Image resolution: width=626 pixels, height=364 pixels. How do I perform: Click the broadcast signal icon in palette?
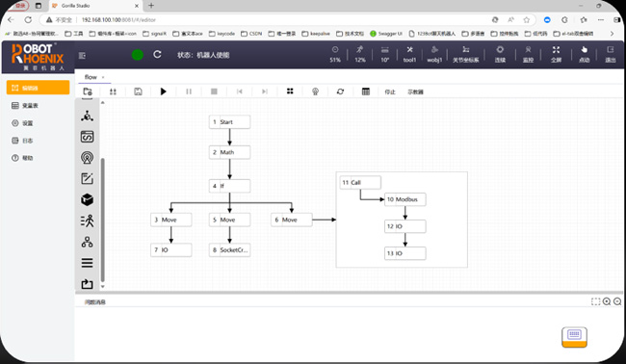(87, 157)
